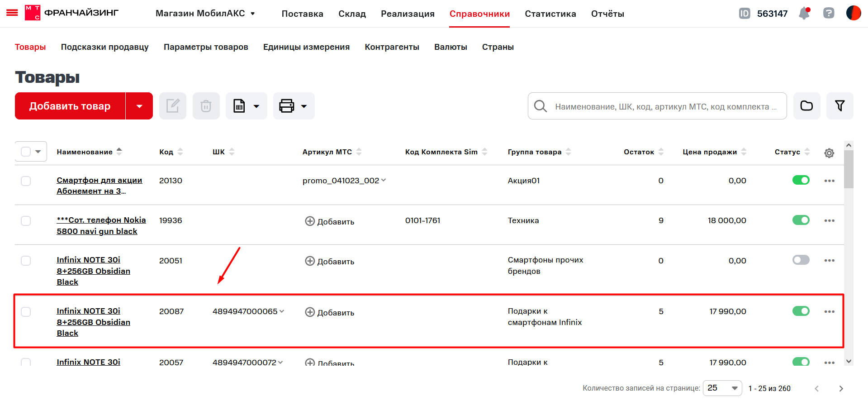
Task: Click the edit product pencil icon
Action: pos(173,106)
